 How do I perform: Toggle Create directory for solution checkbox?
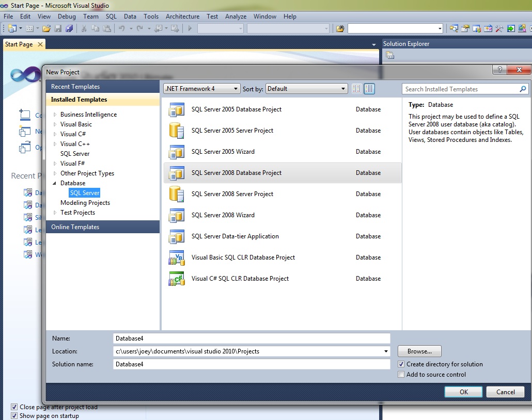pyautogui.click(x=401, y=364)
